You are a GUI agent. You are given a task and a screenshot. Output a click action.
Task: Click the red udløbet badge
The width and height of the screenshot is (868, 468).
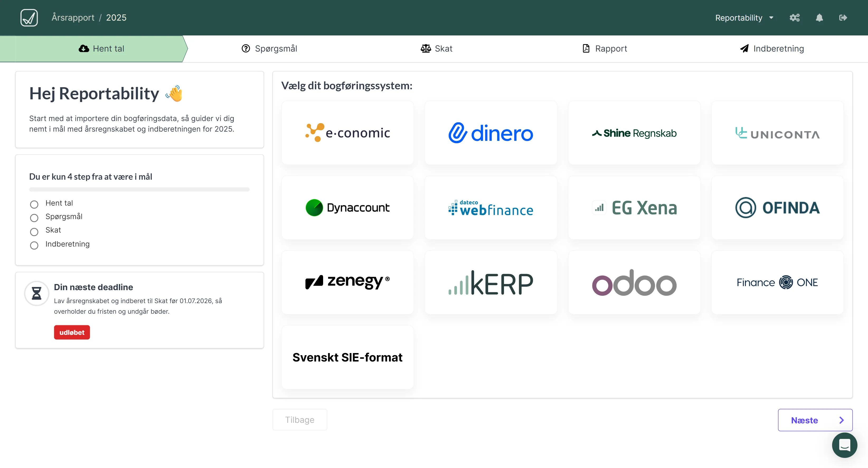(x=72, y=332)
